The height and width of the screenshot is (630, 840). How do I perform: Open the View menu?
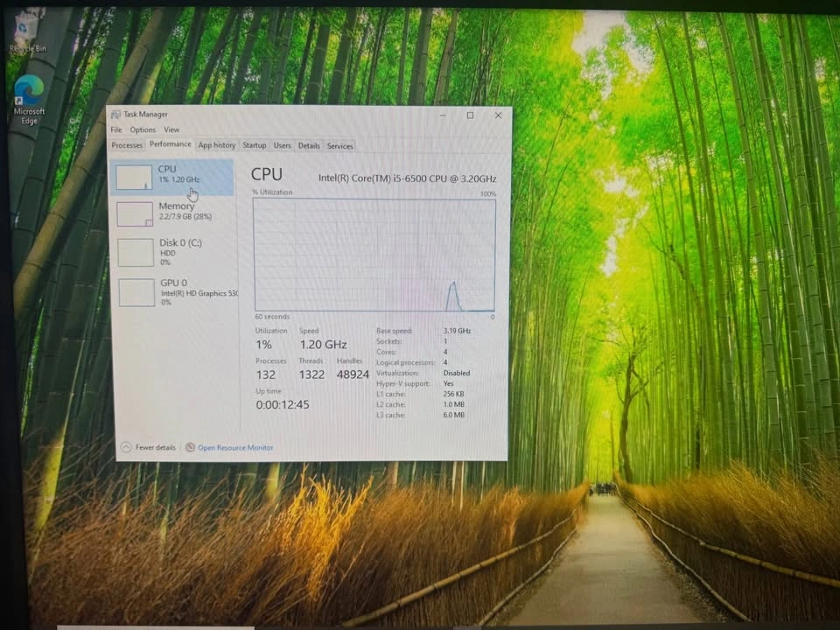[171, 129]
